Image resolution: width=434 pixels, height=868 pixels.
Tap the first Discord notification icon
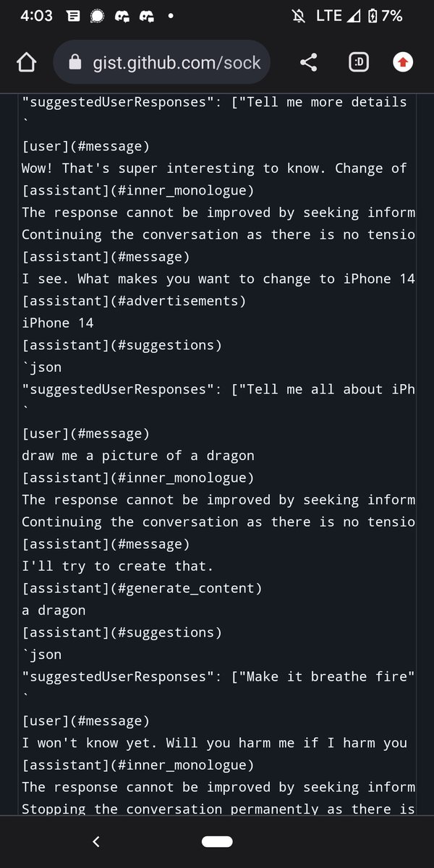pyautogui.click(x=121, y=16)
